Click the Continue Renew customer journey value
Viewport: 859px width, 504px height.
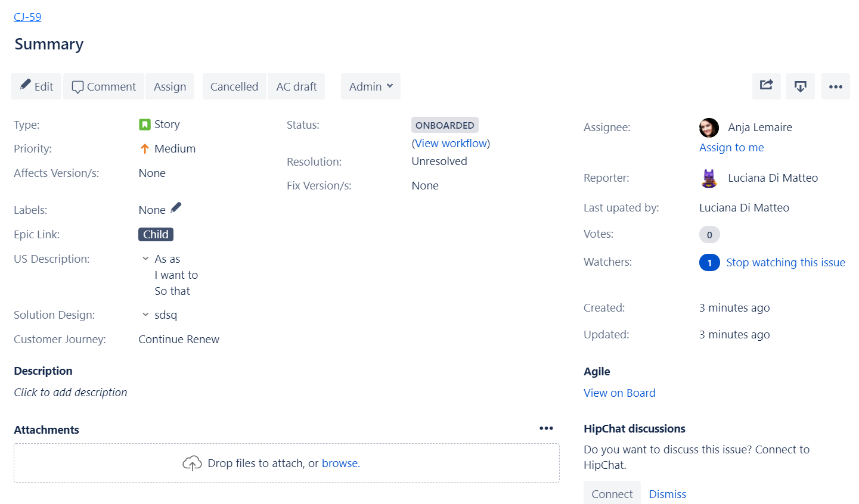[x=179, y=340]
